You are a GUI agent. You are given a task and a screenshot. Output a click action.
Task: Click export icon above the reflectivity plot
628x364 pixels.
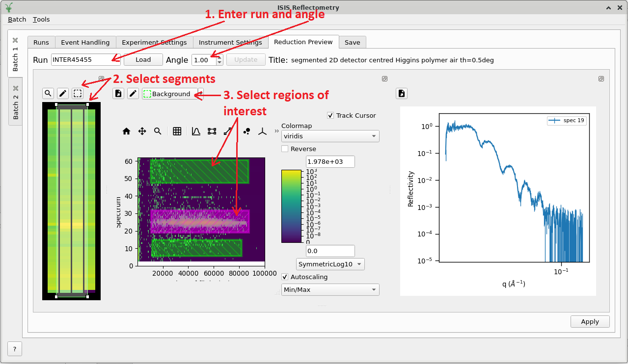coord(402,94)
